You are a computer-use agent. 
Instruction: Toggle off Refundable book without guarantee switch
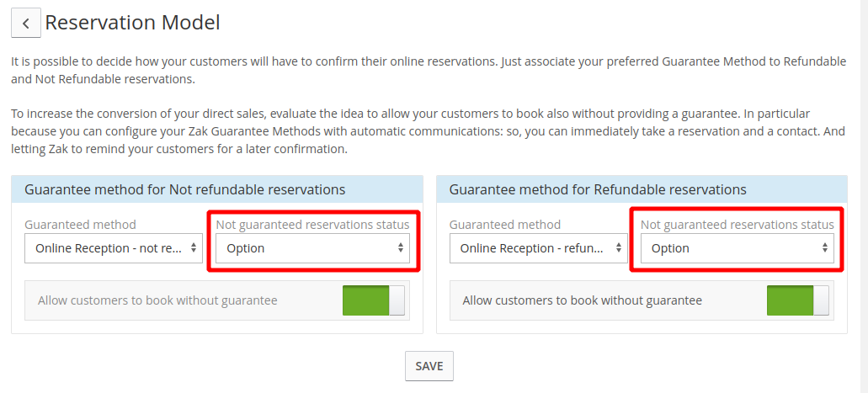[x=797, y=300]
